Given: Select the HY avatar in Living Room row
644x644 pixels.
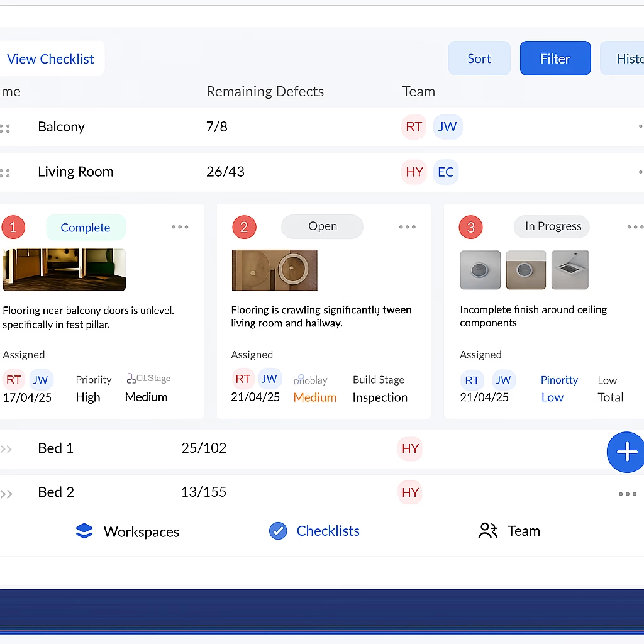Looking at the screenshot, I should (x=414, y=172).
